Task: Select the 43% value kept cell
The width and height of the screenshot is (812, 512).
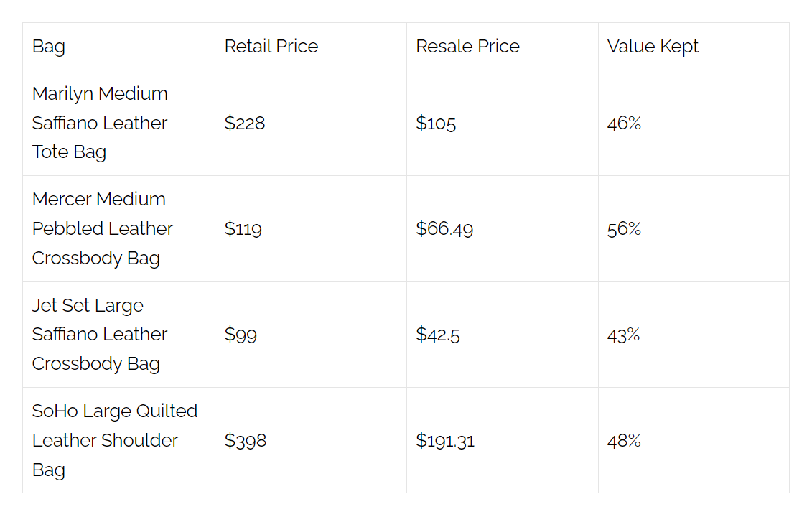Action: (623, 335)
